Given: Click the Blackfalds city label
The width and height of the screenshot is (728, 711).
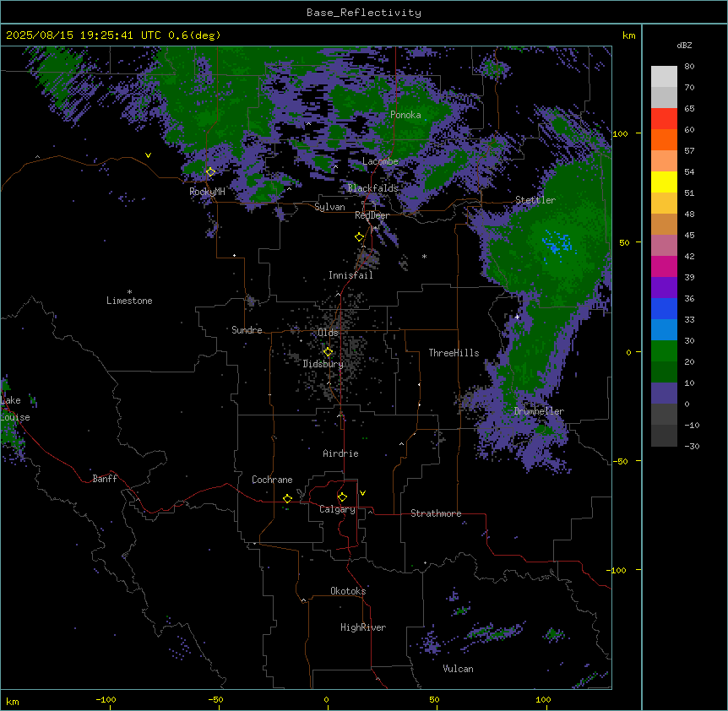Looking at the screenshot, I should click(x=372, y=188).
